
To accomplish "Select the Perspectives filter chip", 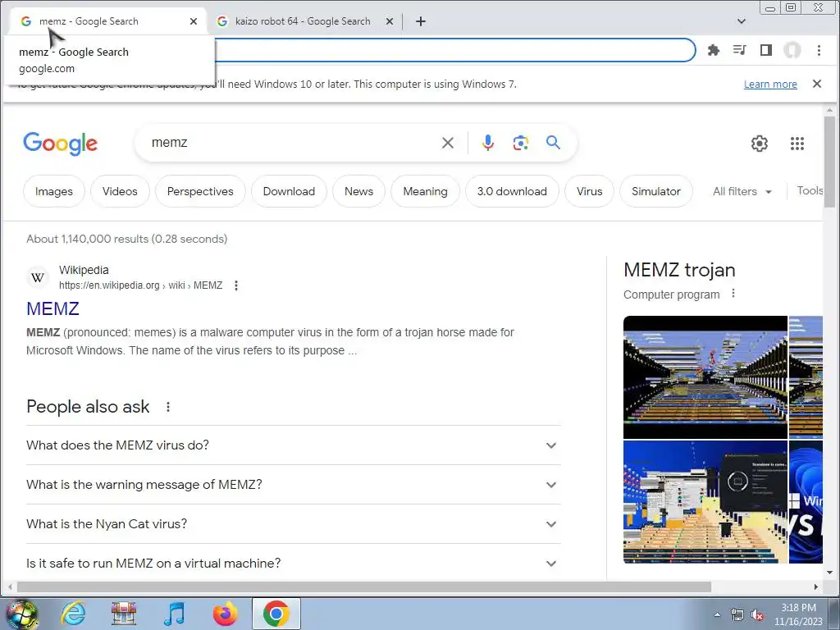I will (x=200, y=191).
